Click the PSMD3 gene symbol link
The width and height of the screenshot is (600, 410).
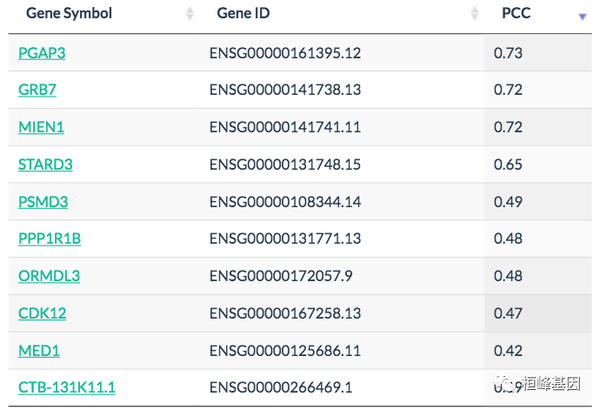tap(43, 201)
